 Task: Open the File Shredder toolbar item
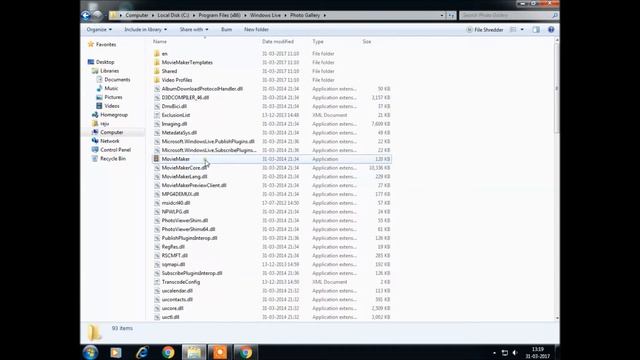coord(484,30)
